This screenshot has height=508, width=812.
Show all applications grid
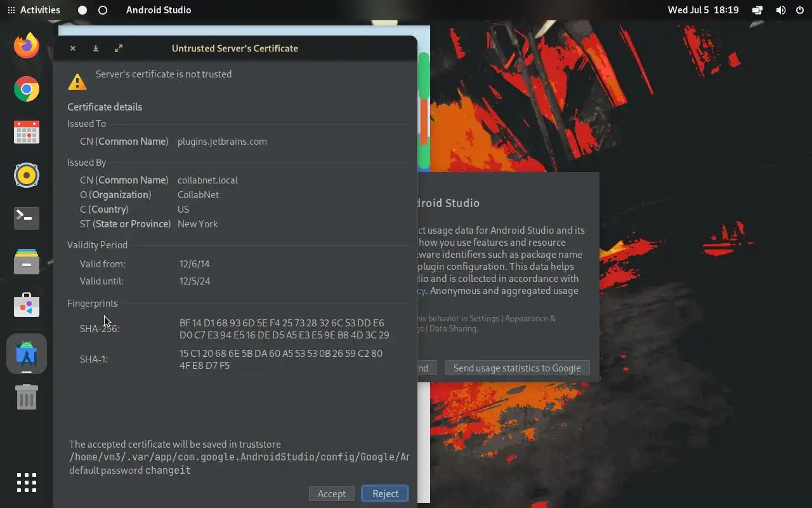pyautogui.click(x=27, y=483)
